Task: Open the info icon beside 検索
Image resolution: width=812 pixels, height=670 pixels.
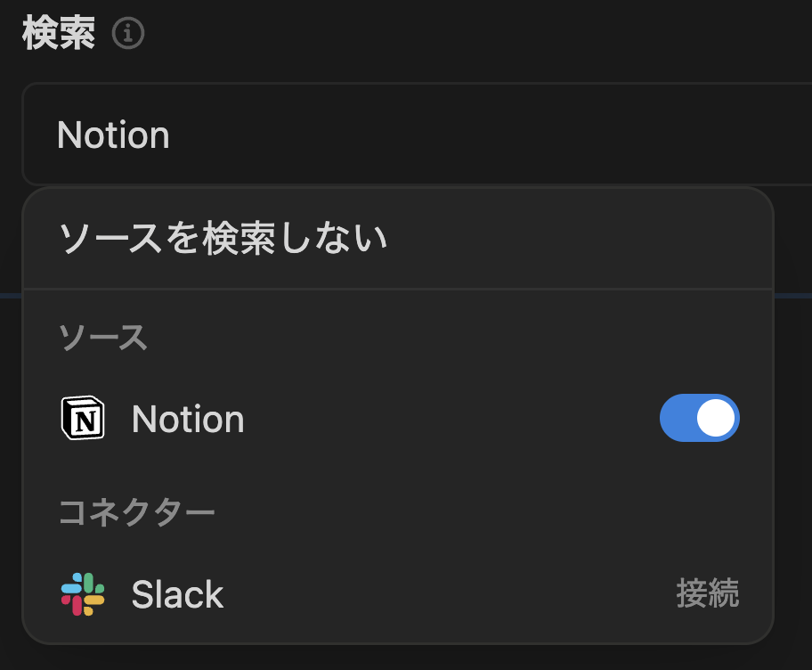Action: tap(128, 33)
